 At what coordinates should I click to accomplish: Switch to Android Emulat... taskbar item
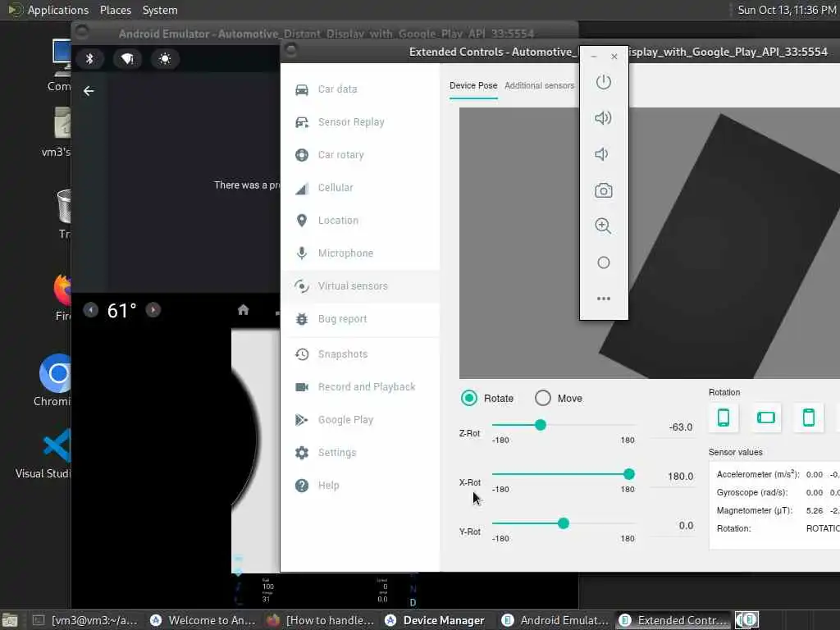tap(555, 620)
